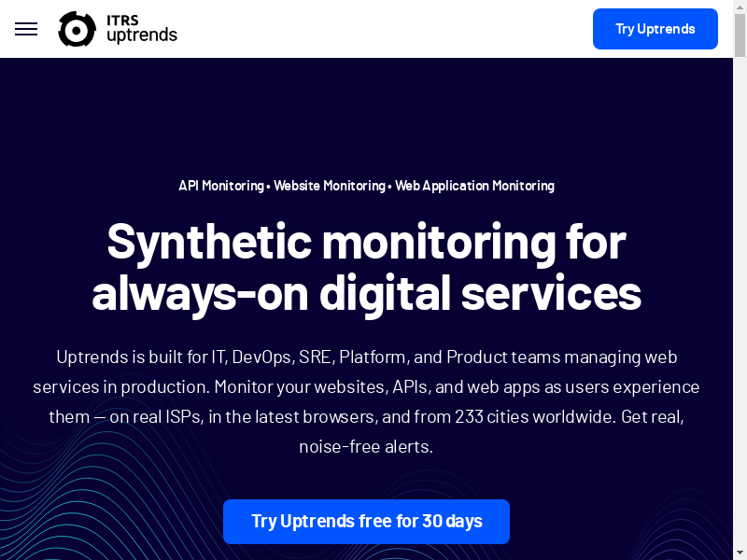The height and width of the screenshot is (560, 747).
Task: Click the text line starting services in production
Action: pos(366,386)
